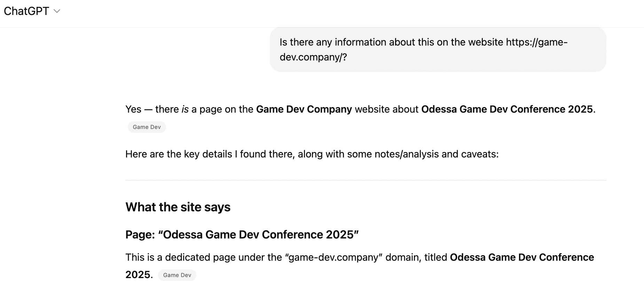Click the https://game- URL text in user message
Viewport: 644px width, 292px height.
[536, 42]
